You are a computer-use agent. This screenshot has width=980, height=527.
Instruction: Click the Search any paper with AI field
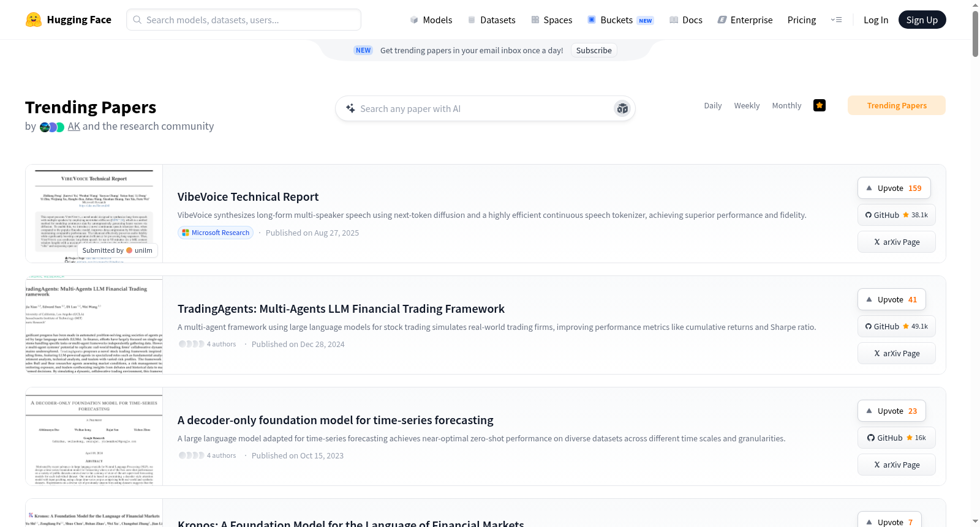click(484, 108)
